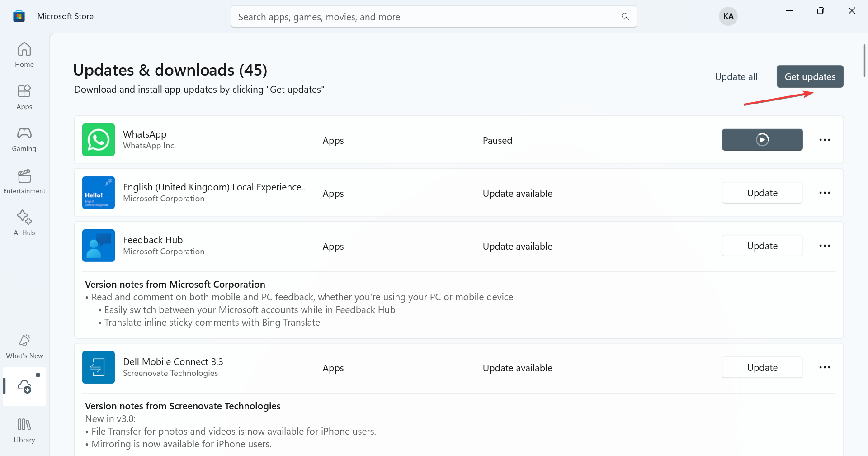Open the Library section
Screen dimensions: 868x456
click(24, 430)
